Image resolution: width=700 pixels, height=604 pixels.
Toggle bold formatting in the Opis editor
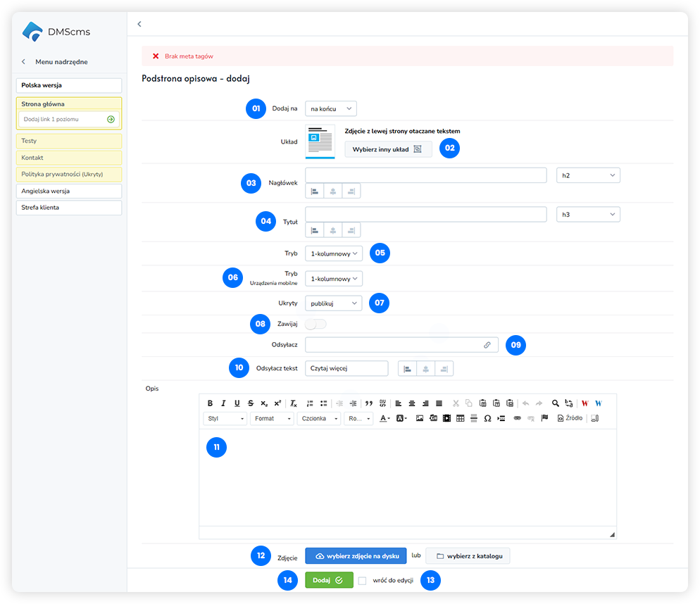click(x=210, y=403)
